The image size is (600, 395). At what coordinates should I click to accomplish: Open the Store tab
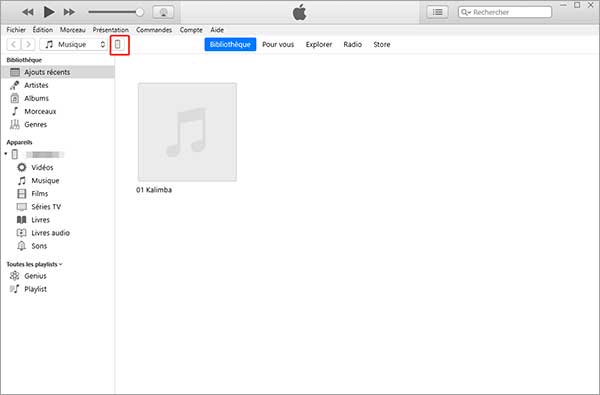(382, 44)
